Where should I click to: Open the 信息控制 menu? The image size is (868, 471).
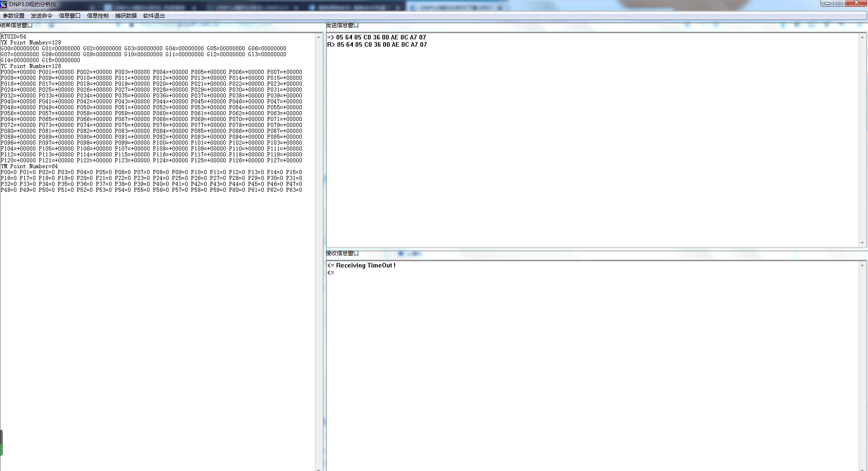pos(98,16)
